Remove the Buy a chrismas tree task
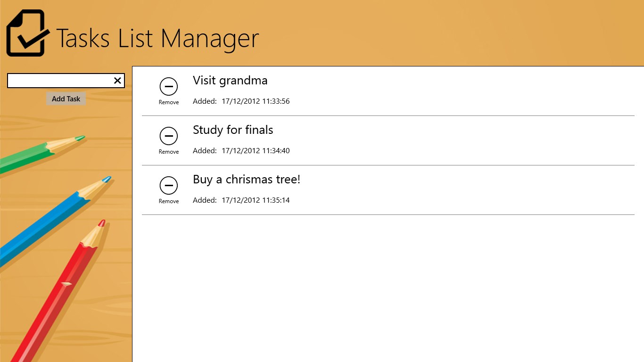The width and height of the screenshot is (644, 362). (x=169, y=186)
